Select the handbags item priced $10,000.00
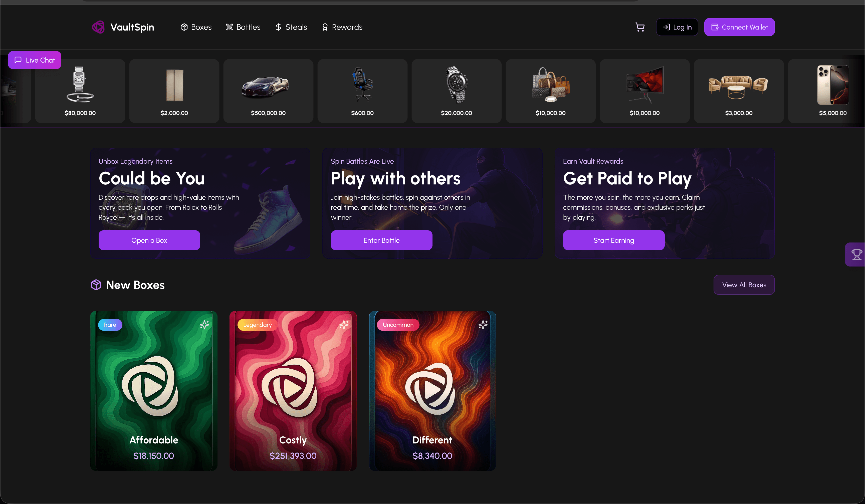 550,91
